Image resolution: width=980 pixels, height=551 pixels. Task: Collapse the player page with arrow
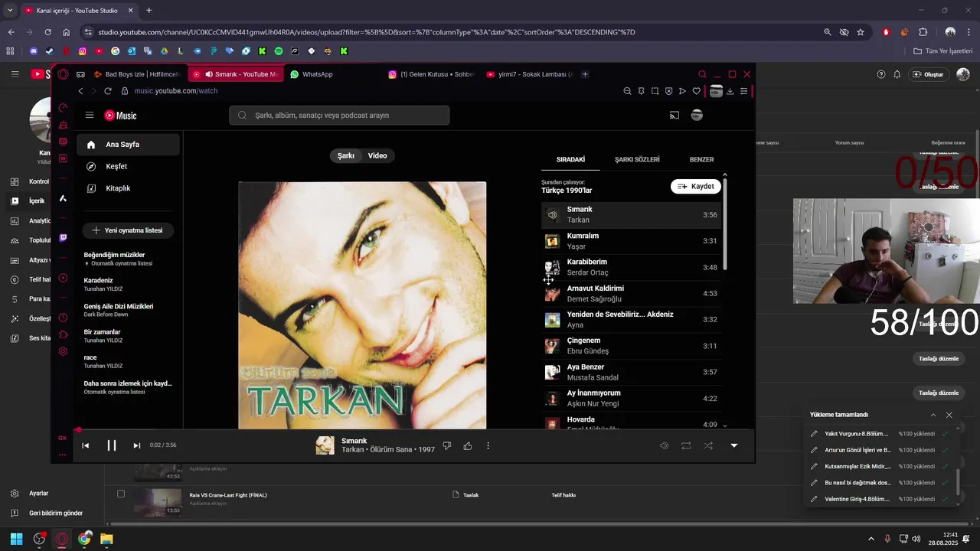pos(733,445)
